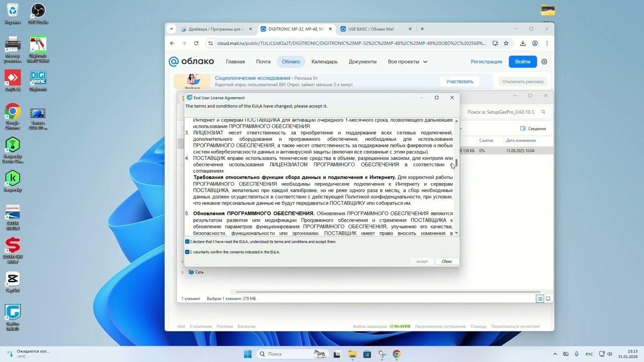The width and height of the screenshot is (644, 362).
Task: Launch the CapCut desktop shortcut
Action: click(13, 282)
